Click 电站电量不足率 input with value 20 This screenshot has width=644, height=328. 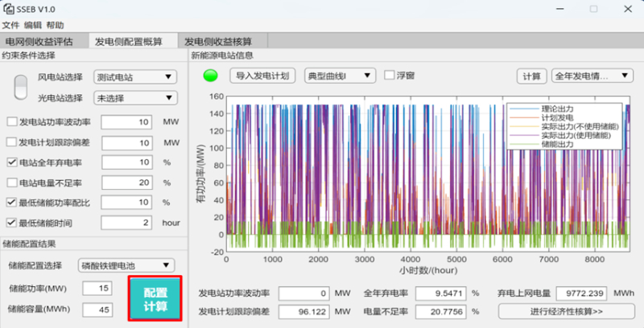127,182
